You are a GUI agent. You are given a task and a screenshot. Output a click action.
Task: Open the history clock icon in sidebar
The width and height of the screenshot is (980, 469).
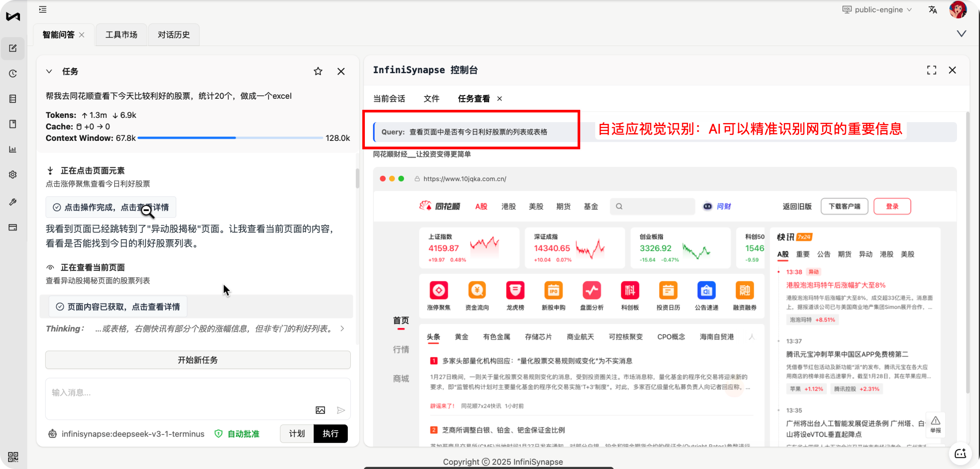coord(13,74)
